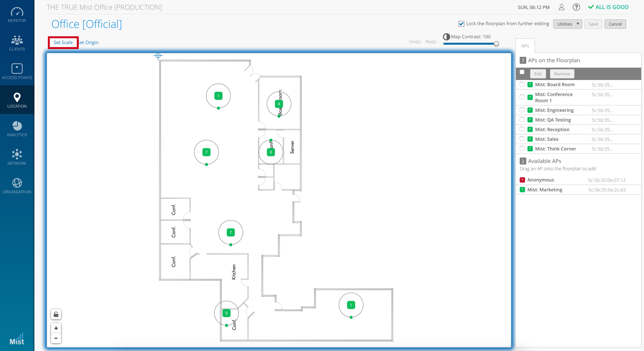Open Network section in sidebar

pyautogui.click(x=17, y=158)
